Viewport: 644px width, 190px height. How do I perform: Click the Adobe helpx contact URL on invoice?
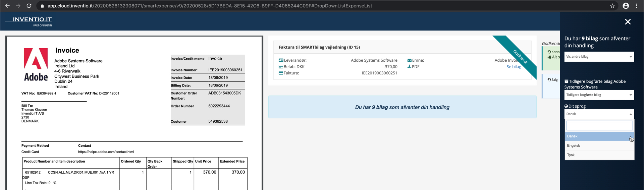tap(106, 152)
